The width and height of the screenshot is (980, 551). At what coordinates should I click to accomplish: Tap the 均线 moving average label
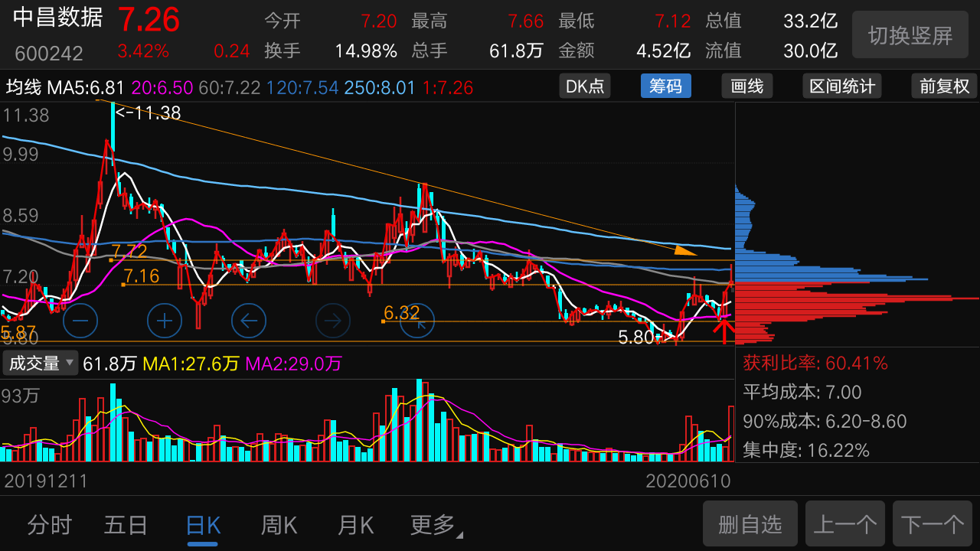(x=24, y=86)
